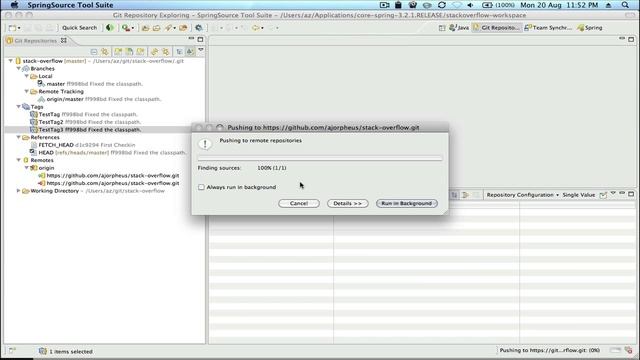Click the edit icon next to Single Value
Image resolution: width=640 pixels, height=360 pixels.
pyautogui.click(x=603, y=195)
